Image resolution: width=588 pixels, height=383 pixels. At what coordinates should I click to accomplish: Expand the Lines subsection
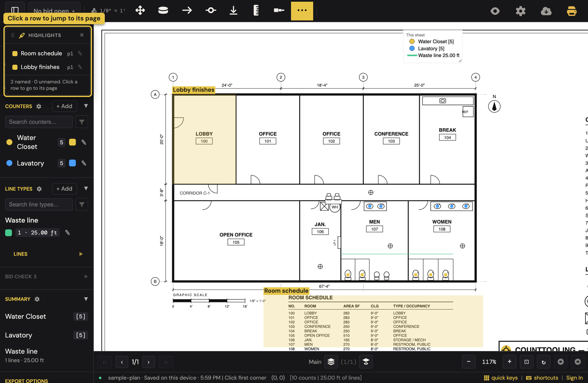tap(81, 254)
